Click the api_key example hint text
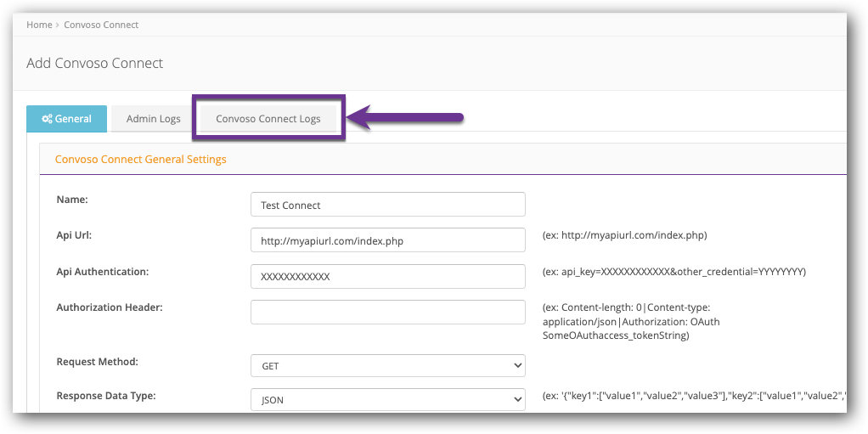 click(x=674, y=272)
